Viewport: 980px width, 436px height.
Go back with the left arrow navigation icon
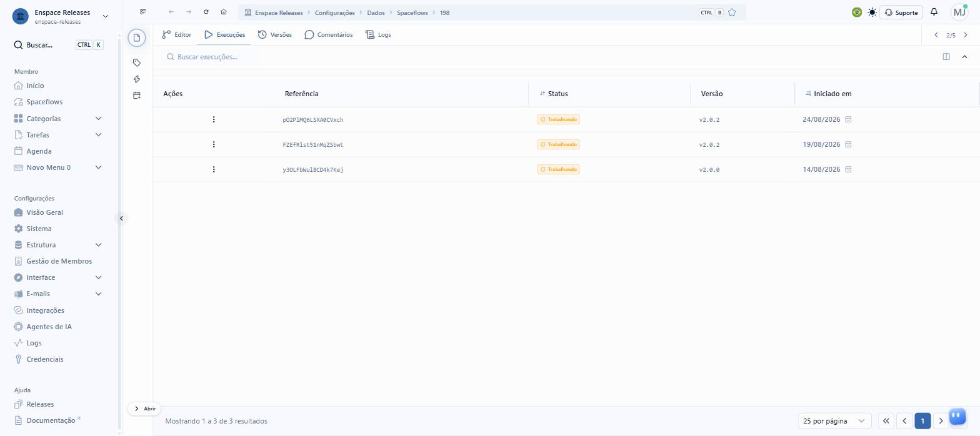click(x=171, y=12)
